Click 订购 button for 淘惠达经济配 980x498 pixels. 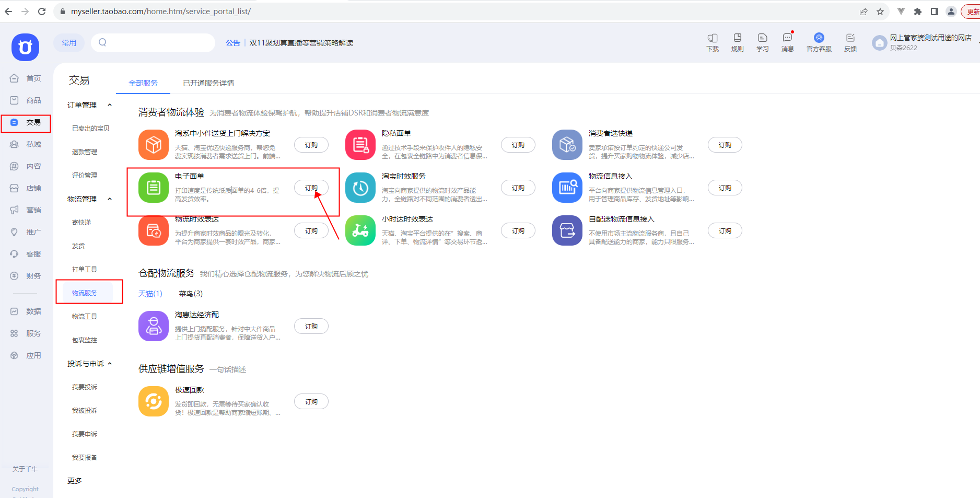pos(311,326)
